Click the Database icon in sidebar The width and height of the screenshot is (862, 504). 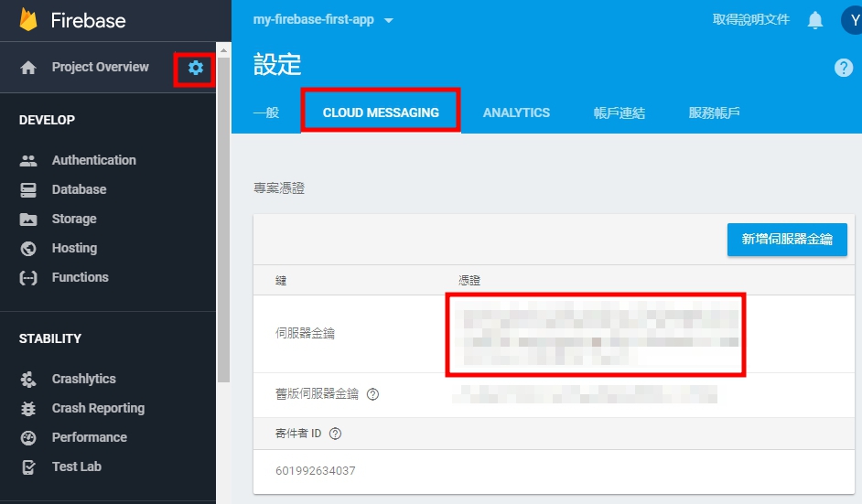28,190
